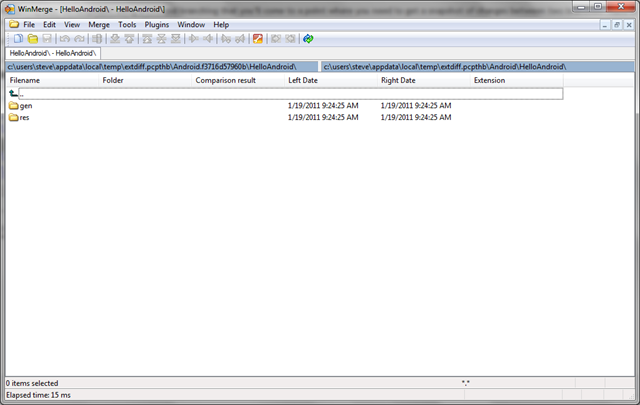
Task: Select the gen folder icon
Action: pos(13,106)
